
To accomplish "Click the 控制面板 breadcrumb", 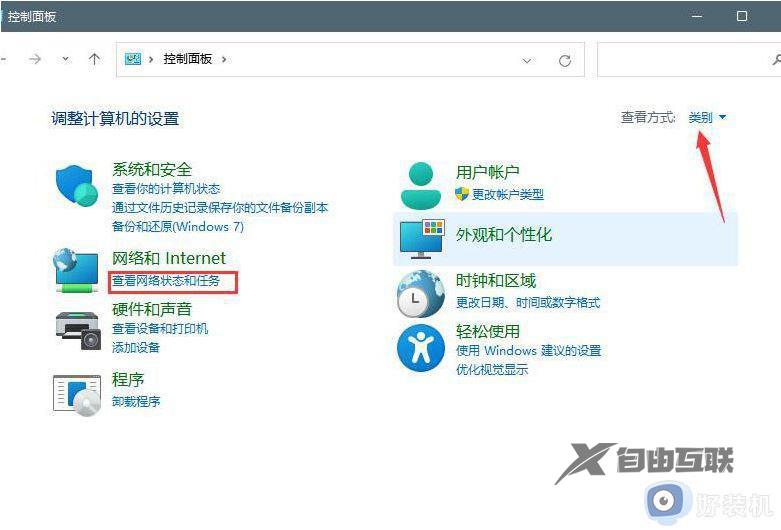I will pyautogui.click(x=188, y=59).
